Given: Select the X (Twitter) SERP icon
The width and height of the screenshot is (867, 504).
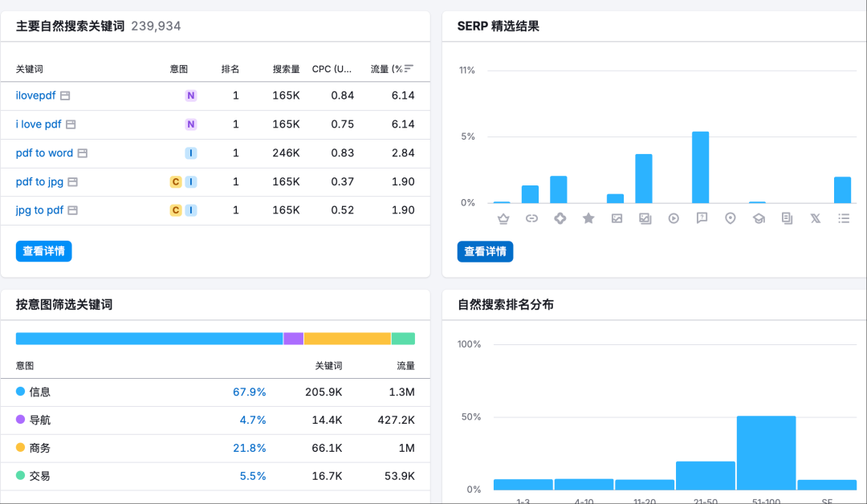Looking at the screenshot, I should point(816,219).
